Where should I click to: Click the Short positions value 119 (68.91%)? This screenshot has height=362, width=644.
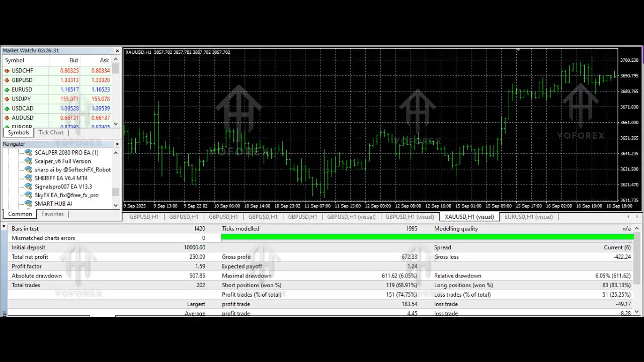[401, 285]
